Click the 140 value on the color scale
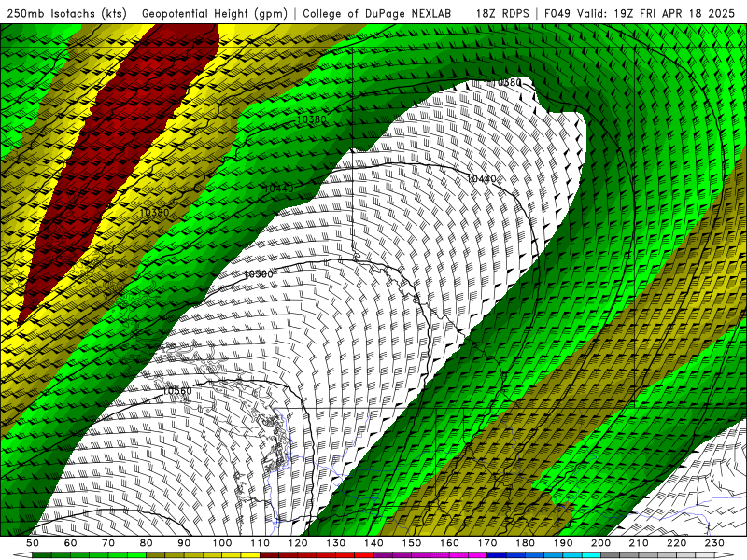This screenshot has height=560, width=747. [373, 543]
